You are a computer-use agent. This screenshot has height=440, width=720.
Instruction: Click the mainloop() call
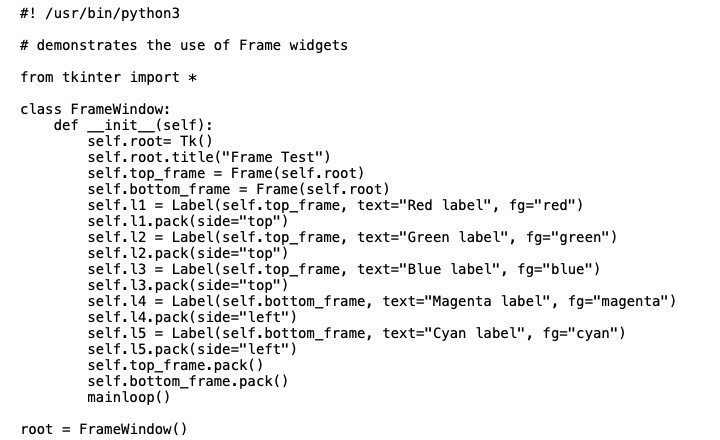pyautogui.click(x=129, y=397)
